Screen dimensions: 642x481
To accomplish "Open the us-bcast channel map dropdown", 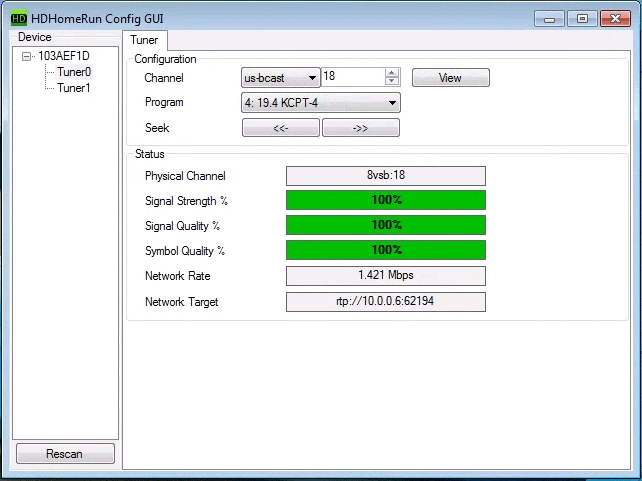I will point(280,77).
